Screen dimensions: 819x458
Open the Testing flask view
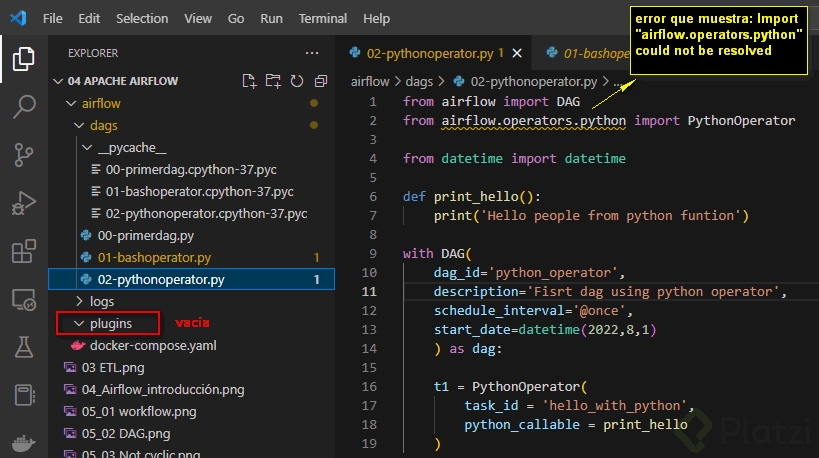[22, 347]
